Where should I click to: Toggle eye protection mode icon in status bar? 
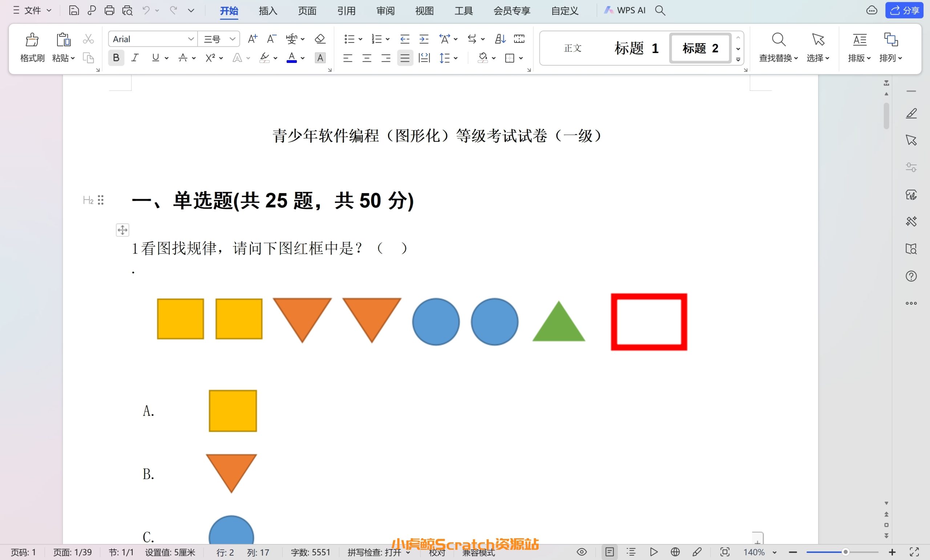[582, 552]
